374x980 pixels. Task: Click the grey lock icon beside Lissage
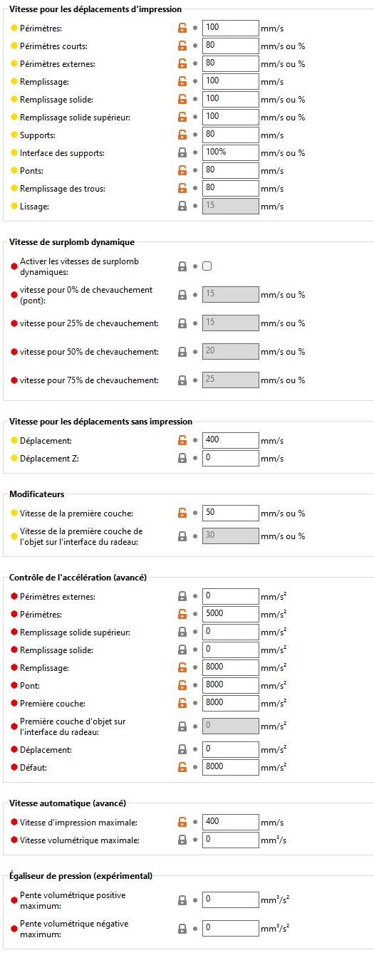182,207
